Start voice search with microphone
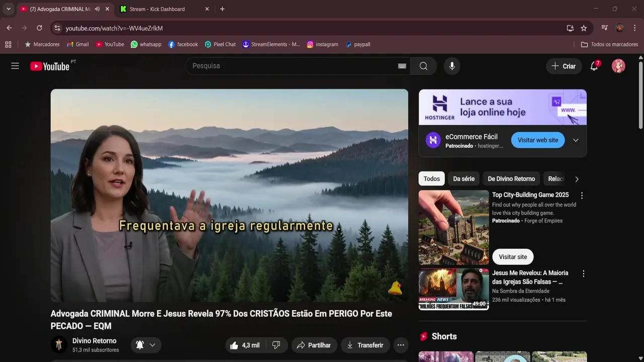The height and width of the screenshot is (362, 644). pos(452,66)
